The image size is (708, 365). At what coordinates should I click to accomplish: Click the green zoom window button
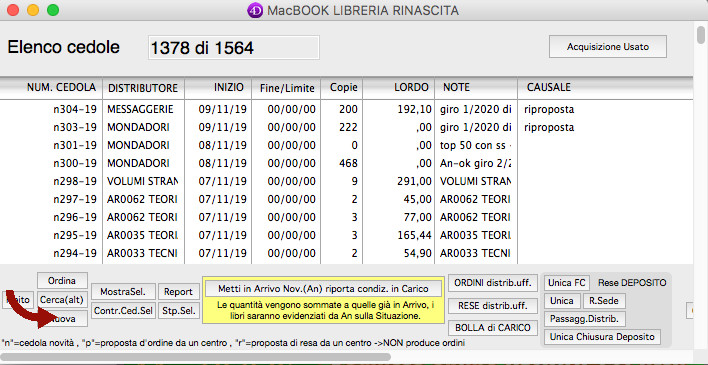point(53,10)
